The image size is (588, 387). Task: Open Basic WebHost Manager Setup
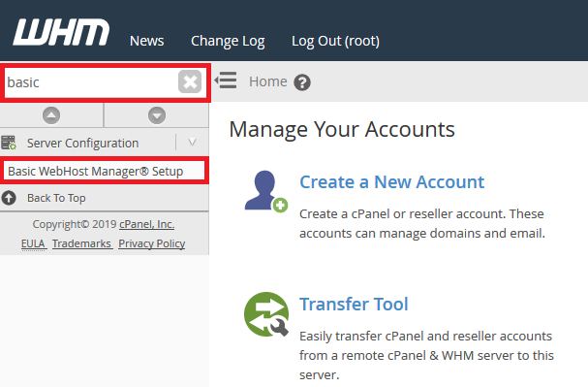96,171
